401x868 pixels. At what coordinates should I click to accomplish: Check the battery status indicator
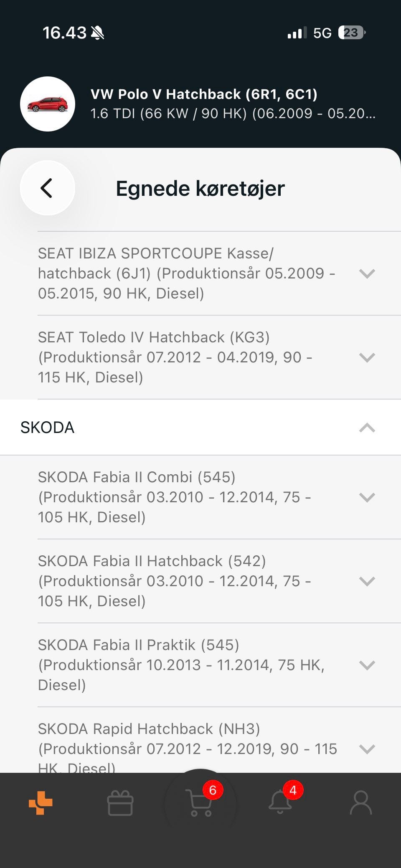click(352, 33)
